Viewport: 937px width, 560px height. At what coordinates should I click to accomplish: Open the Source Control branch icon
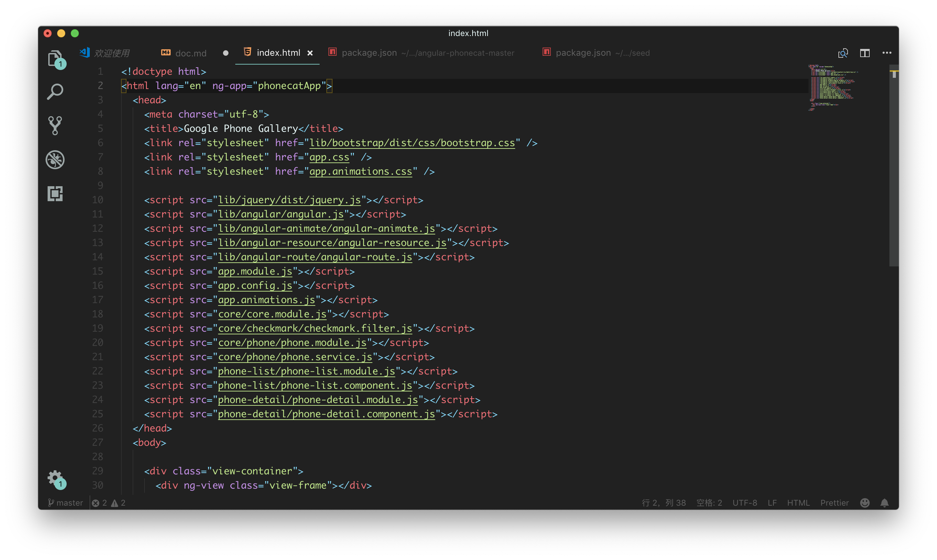point(55,125)
